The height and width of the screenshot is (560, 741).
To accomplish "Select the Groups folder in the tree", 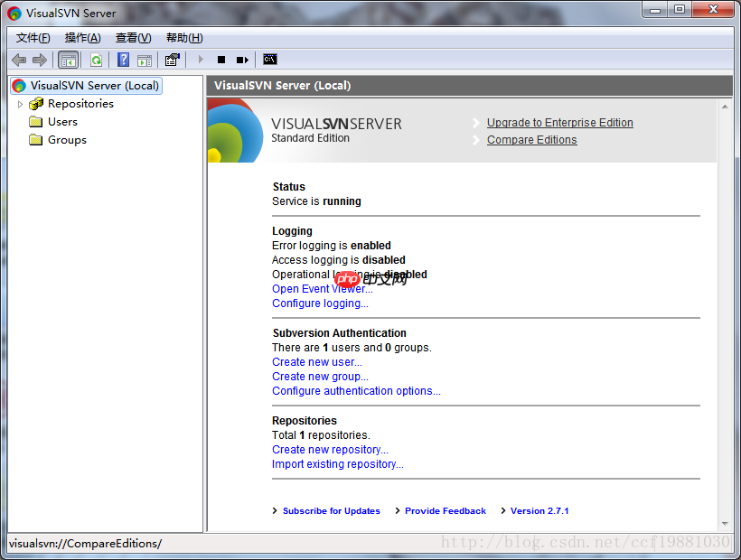I will [x=58, y=140].
